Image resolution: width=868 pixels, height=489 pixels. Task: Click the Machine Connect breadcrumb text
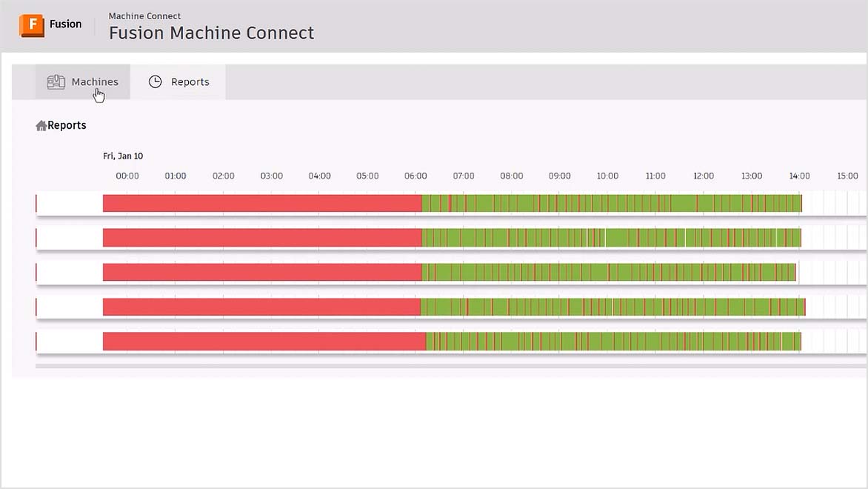pos(144,16)
